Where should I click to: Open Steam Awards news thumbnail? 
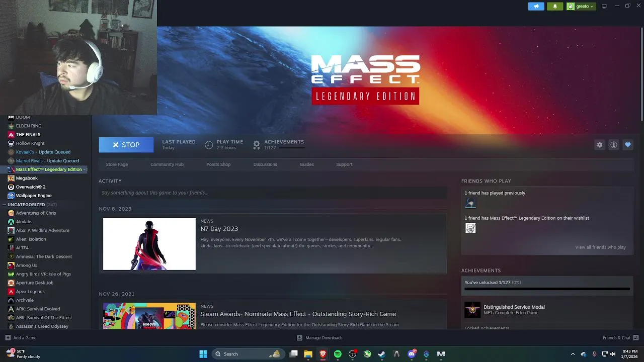[149, 316]
